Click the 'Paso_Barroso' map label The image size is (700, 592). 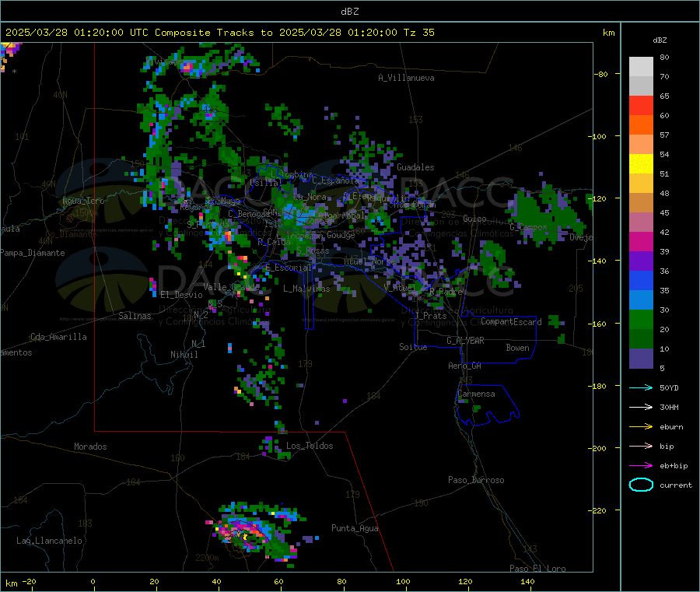click(x=476, y=481)
